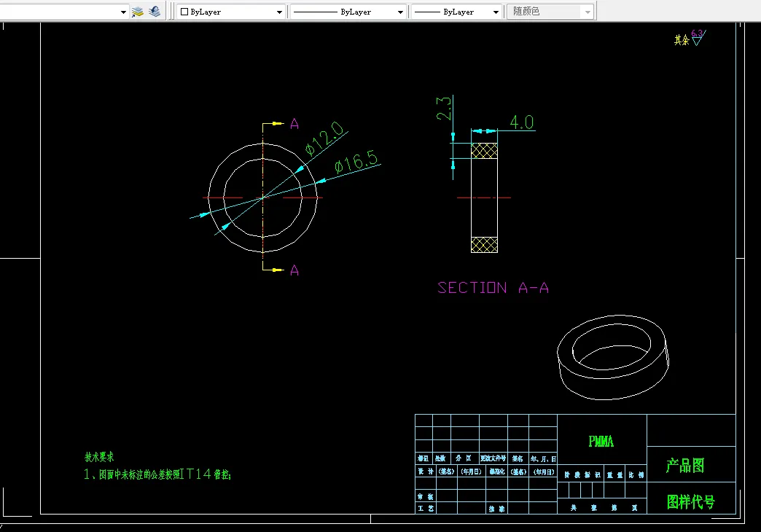Select the PMMA material text
Viewport: 761px width, 532px height.
pos(601,441)
